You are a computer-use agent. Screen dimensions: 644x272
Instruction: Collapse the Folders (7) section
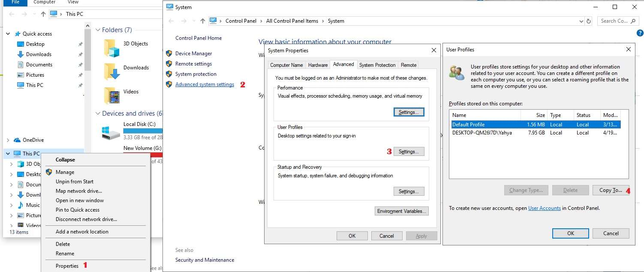click(x=97, y=30)
